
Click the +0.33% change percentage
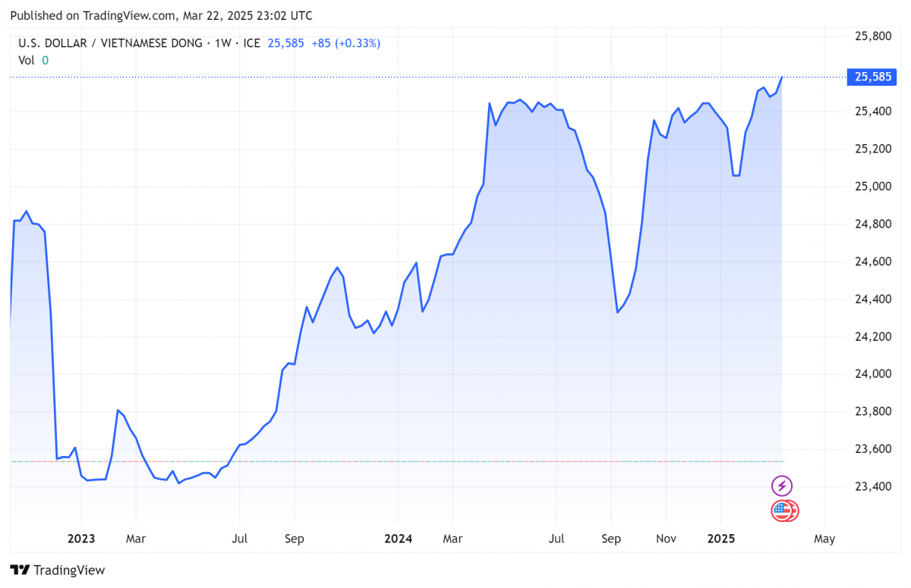(358, 43)
